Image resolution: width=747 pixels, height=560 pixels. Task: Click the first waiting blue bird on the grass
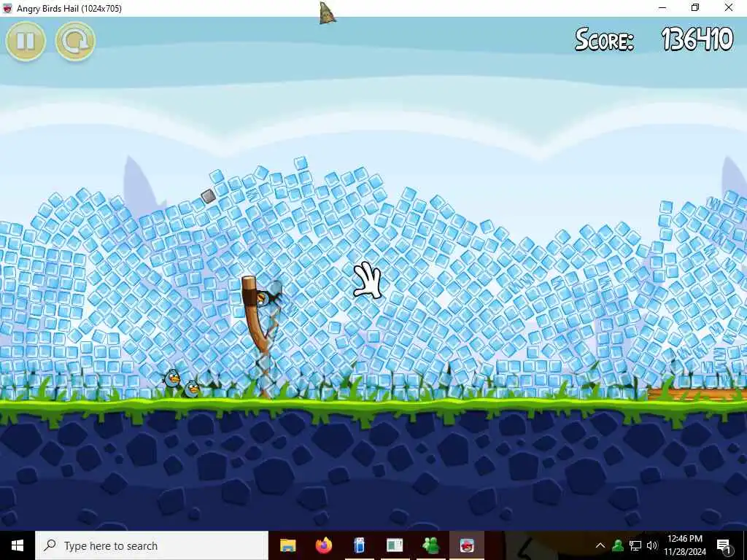click(x=171, y=379)
